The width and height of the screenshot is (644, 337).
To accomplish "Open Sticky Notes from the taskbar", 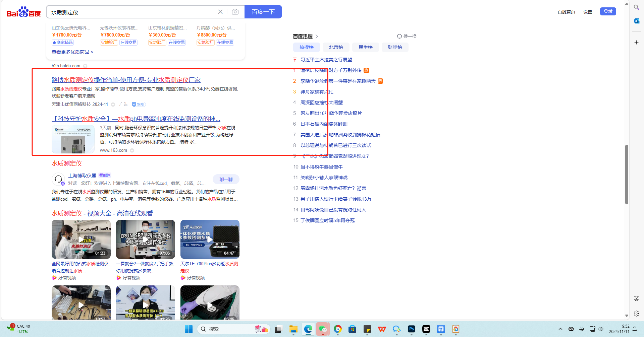I will pos(367,329).
